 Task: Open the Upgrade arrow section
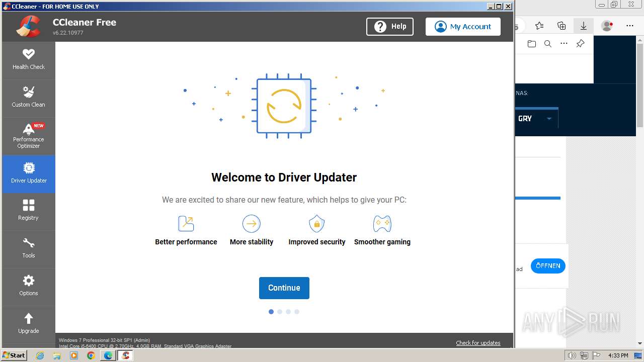click(x=29, y=324)
